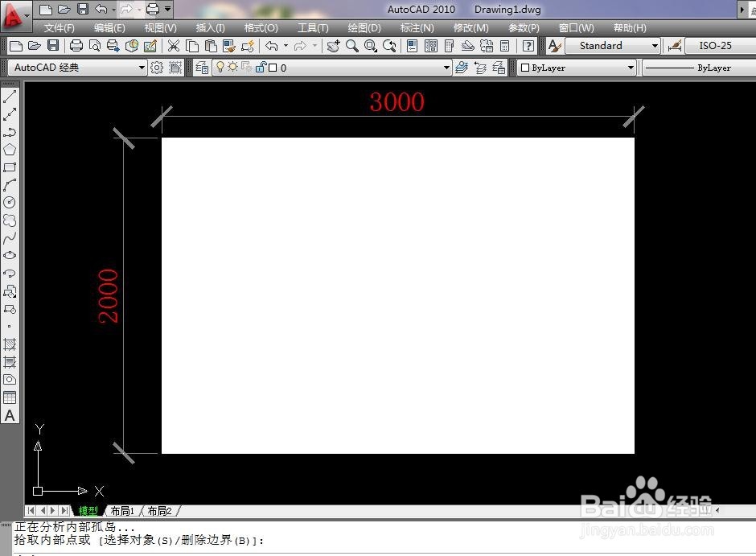Expand the Quick Access Toolbar customize arrow
This screenshot has height=556, width=756.
click(168, 9)
